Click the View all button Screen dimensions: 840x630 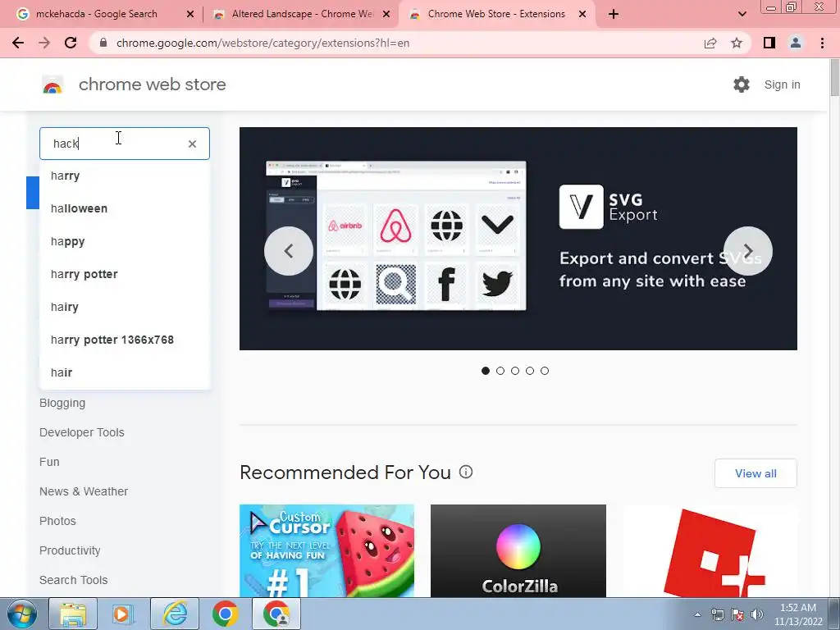tap(756, 473)
